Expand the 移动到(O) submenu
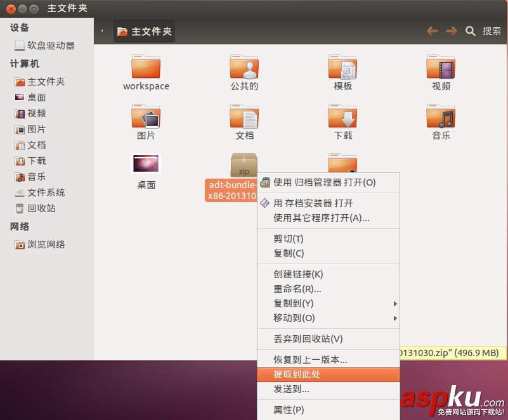 [x=328, y=318]
